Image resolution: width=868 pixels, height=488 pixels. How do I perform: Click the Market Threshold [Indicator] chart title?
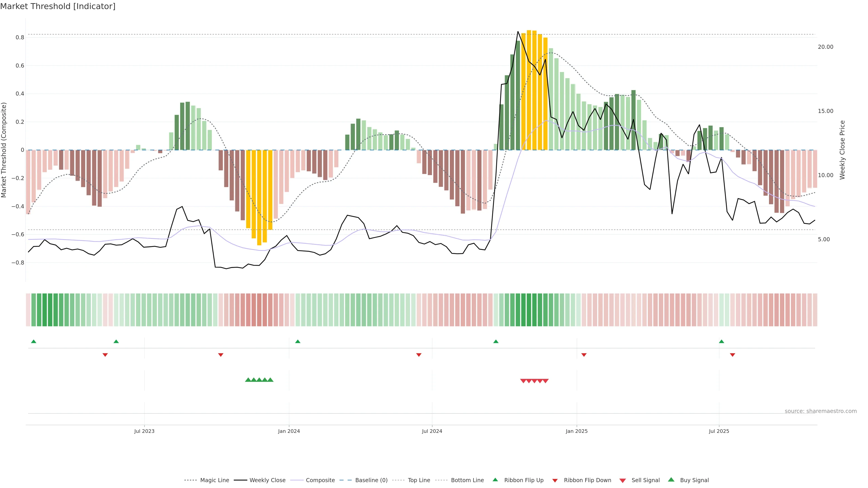[58, 6]
